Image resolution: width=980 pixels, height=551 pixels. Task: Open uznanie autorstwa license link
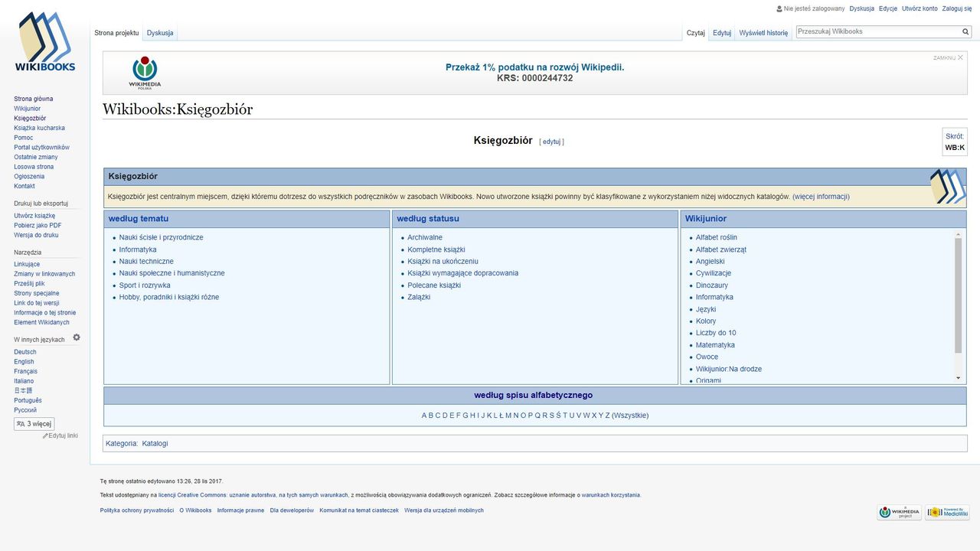click(x=253, y=495)
